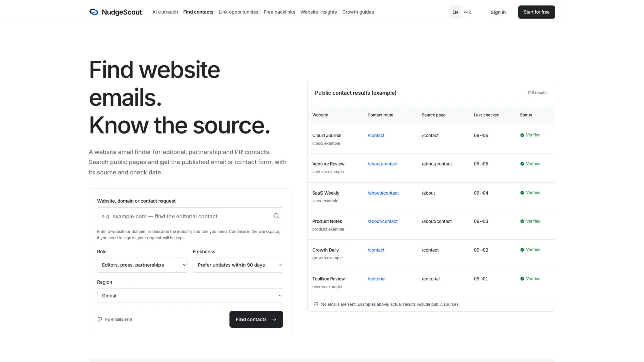
Task: Click the '09-04' last checked date
Action: click(x=481, y=193)
